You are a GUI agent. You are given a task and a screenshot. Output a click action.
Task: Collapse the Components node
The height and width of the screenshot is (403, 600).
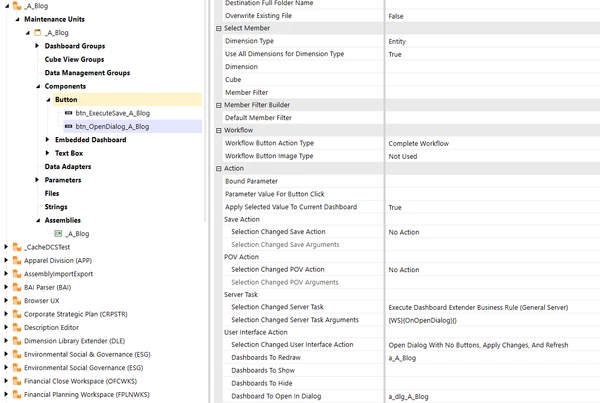click(x=38, y=86)
